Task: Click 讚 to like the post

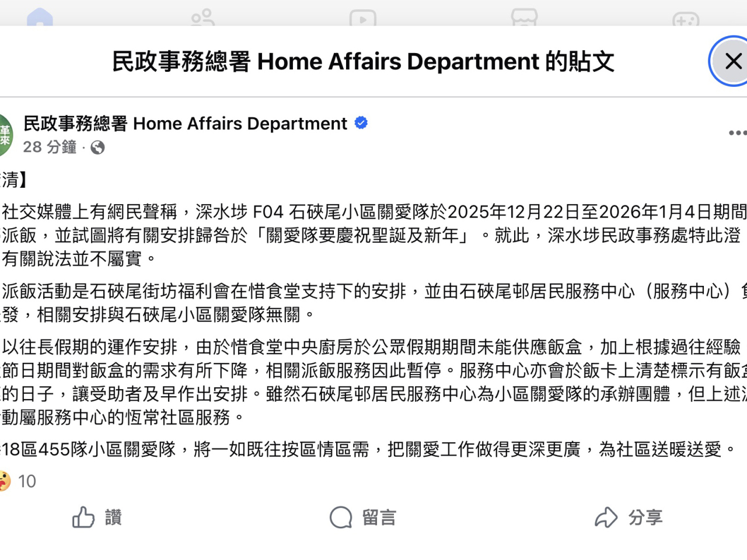Action: click(114, 517)
